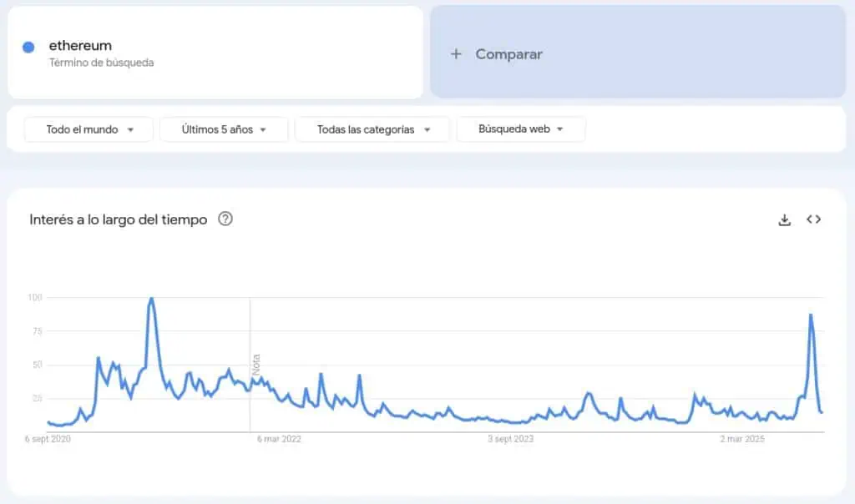This screenshot has height=504, width=855.
Task: Open Todas las categorías dropdown
Action: coord(372,129)
